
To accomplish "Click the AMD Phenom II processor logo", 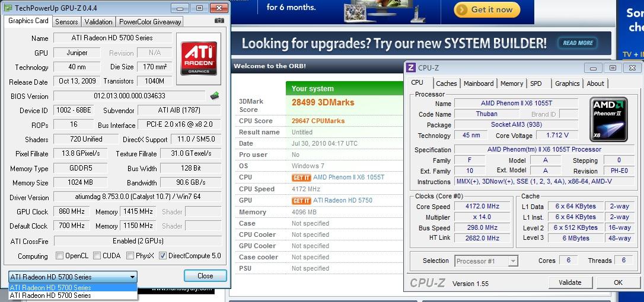I will (608, 119).
